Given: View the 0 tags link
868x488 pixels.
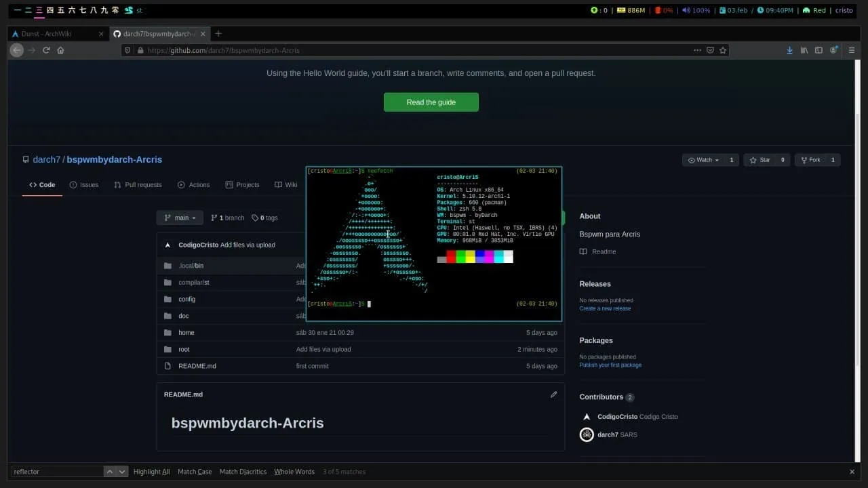Looking at the screenshot, I should pos(264,218).
